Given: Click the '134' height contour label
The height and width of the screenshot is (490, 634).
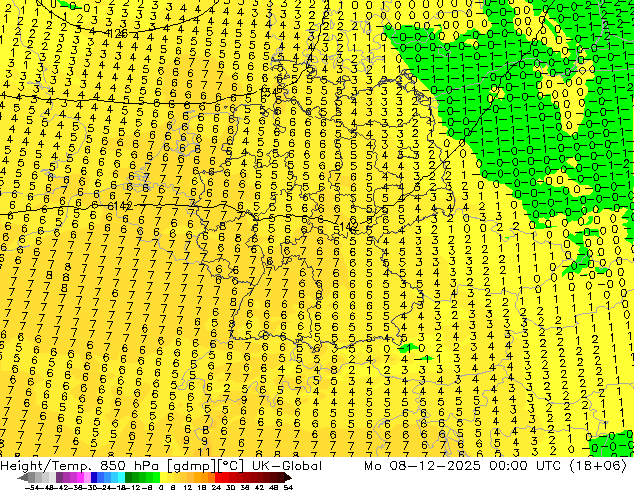Looking at the screenshot, I should pyautogui.click(x=269, y=92).
